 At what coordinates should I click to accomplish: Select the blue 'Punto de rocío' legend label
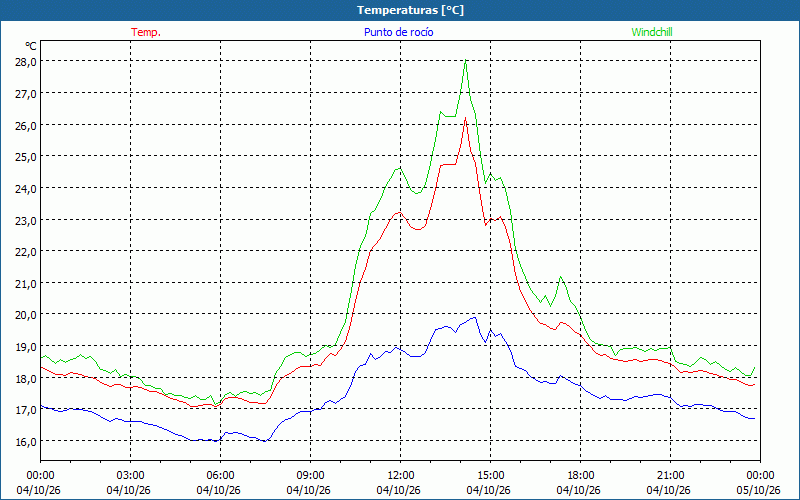(398, 32)
